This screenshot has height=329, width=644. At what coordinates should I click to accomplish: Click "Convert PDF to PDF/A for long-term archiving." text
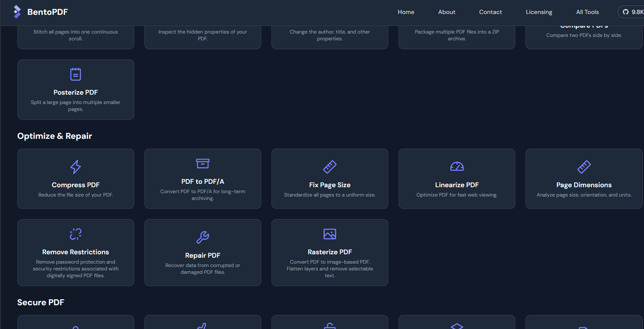203,195
